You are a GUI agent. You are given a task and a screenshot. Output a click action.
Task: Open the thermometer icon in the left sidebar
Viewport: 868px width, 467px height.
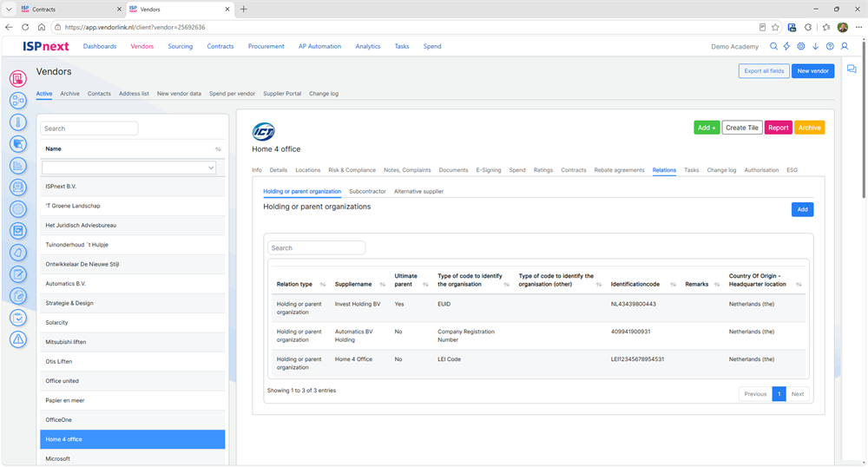click(17, 122)
